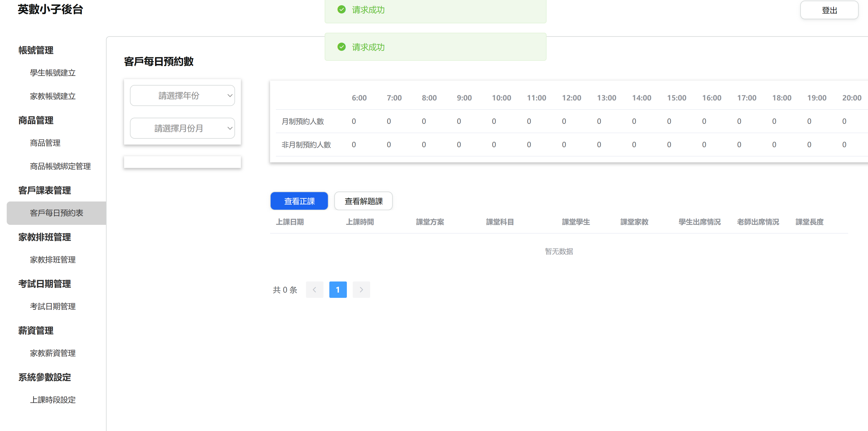
Task: Click the second 请求成功 green check icon
Action: (x=341, y=47)
